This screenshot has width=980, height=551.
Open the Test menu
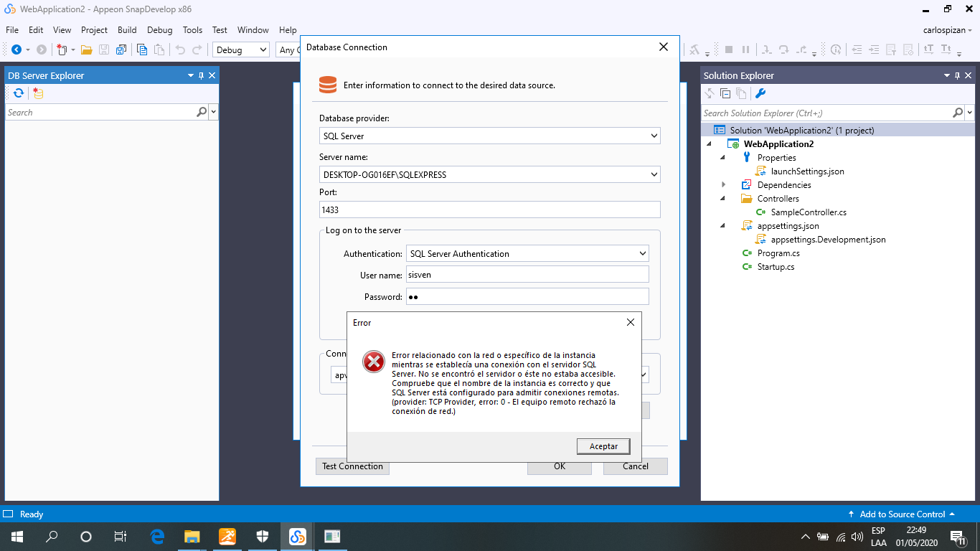coord(220,30)
